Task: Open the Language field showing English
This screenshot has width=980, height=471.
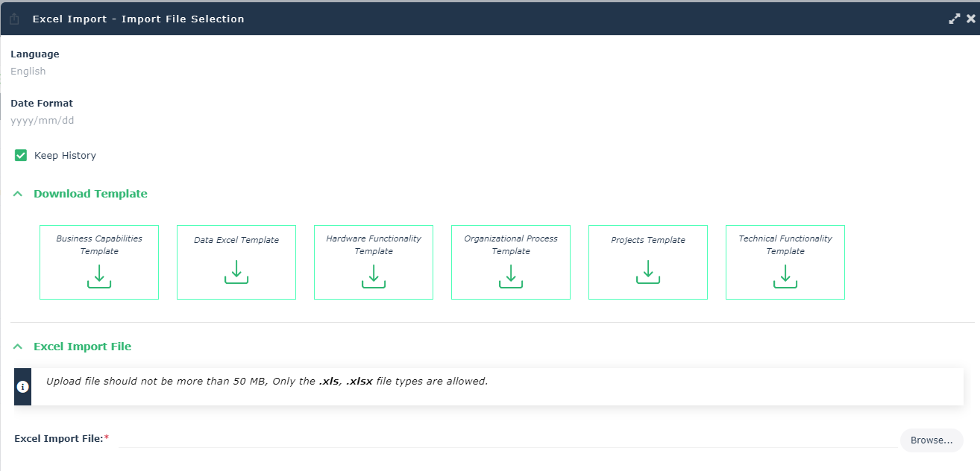Action: click(28, 72)
